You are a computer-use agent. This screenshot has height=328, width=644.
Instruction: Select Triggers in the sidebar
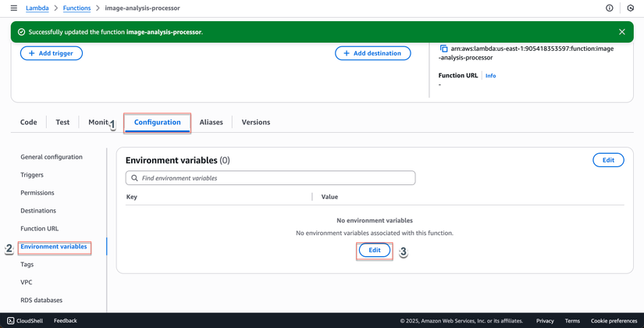click(32, 175)
